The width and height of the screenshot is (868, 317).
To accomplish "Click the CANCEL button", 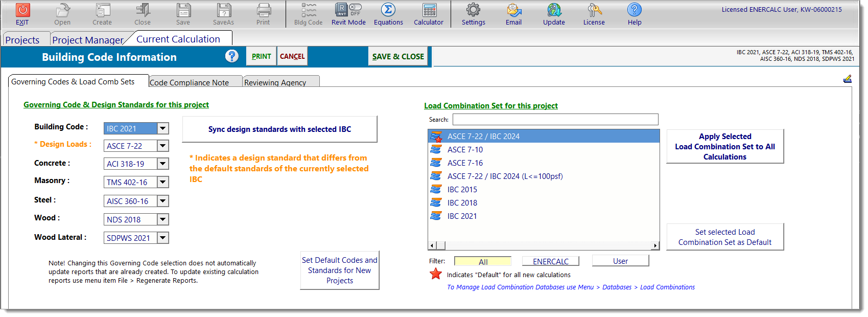I will tap(292, 56).
